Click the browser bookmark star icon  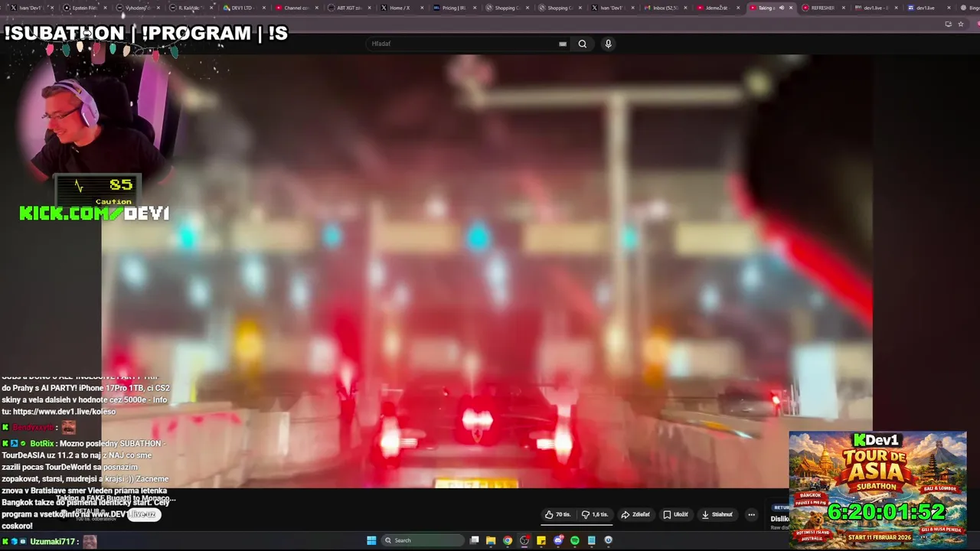click(x=961, y=24)
